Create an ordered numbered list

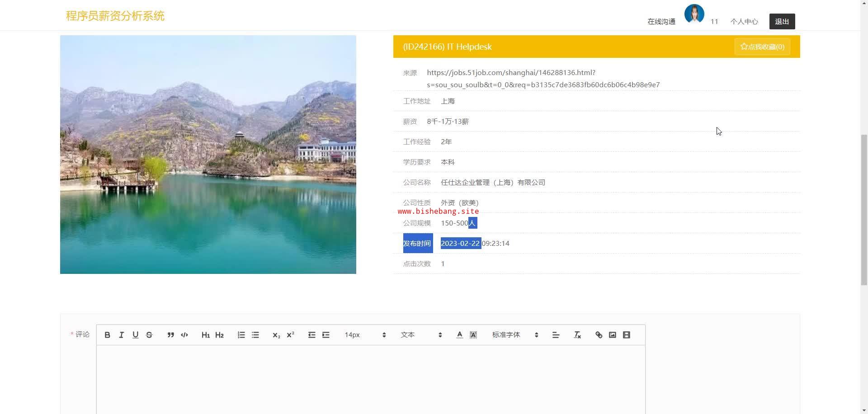[x=241, y=335]
